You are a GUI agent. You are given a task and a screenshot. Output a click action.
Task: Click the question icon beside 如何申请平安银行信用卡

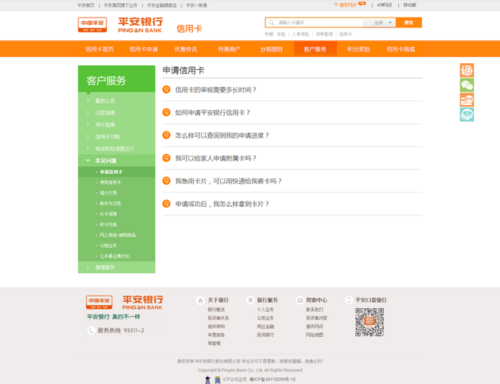[166, 112]
